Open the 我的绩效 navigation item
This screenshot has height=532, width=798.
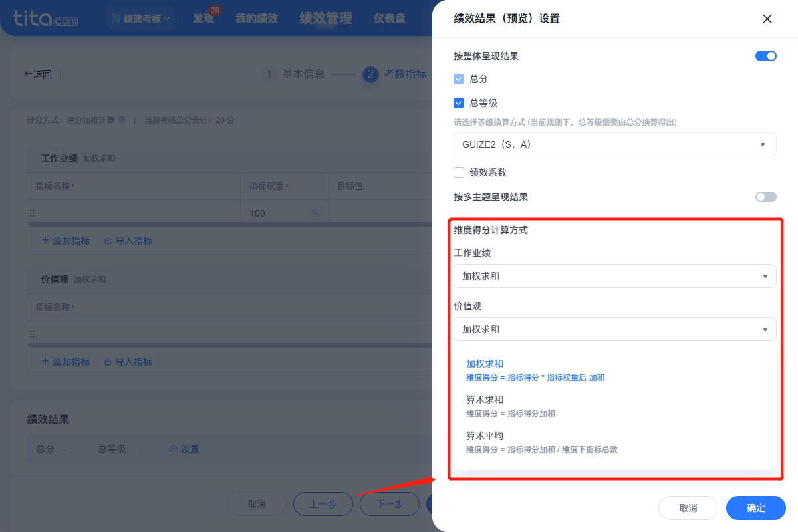tap(258, 18)
